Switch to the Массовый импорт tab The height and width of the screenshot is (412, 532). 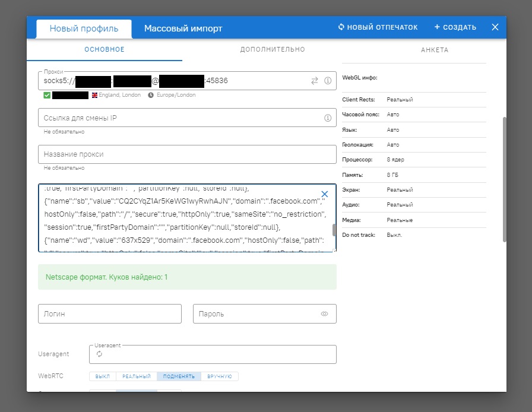183,28
